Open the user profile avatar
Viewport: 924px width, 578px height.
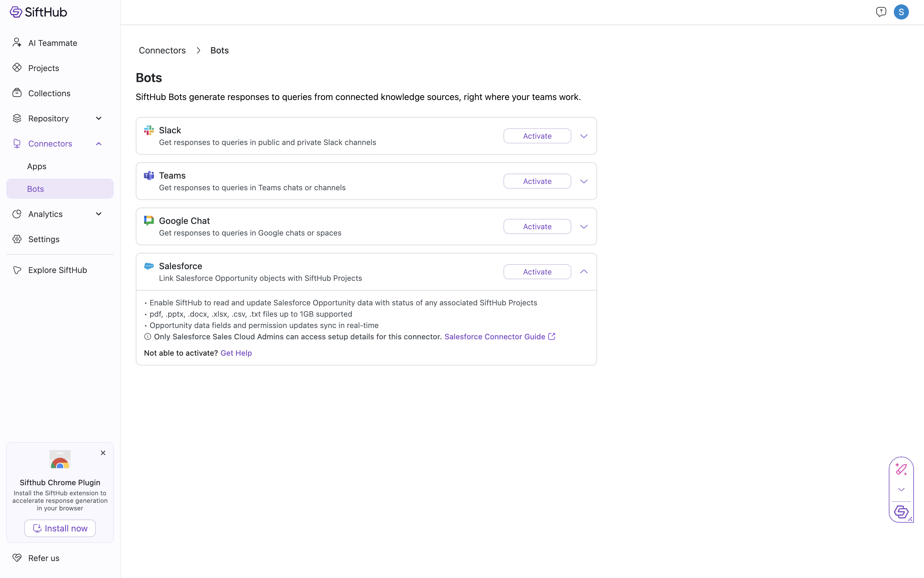(901, 12)
